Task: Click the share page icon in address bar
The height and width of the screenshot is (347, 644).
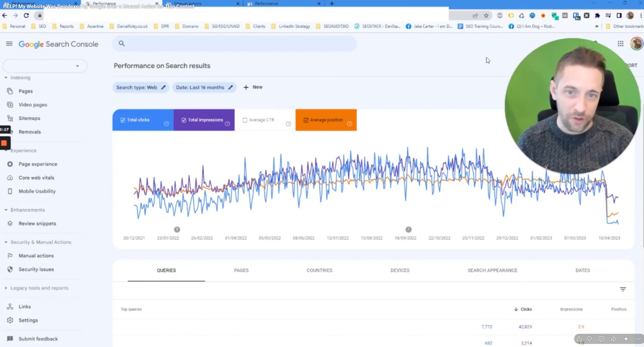Action: pos(475,15)
